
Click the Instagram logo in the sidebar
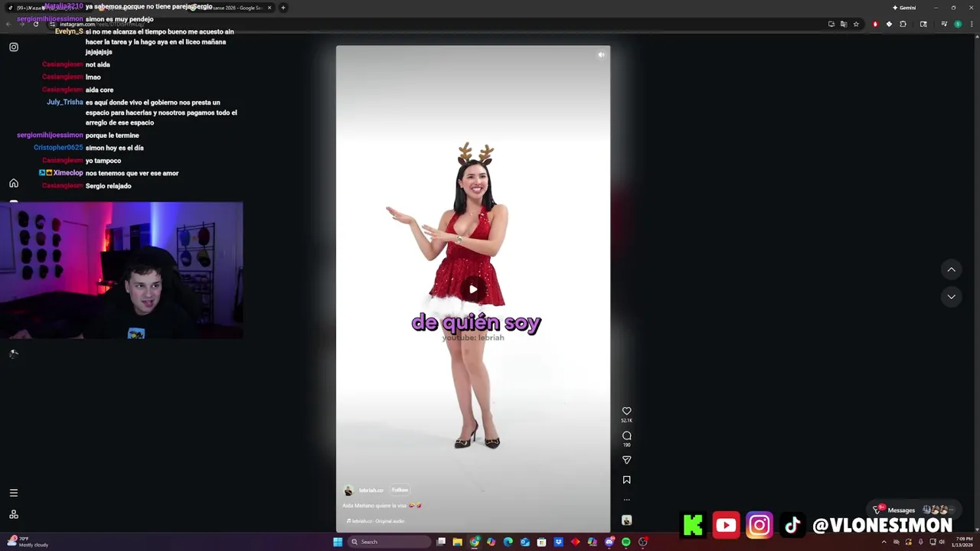pos(14,47)
